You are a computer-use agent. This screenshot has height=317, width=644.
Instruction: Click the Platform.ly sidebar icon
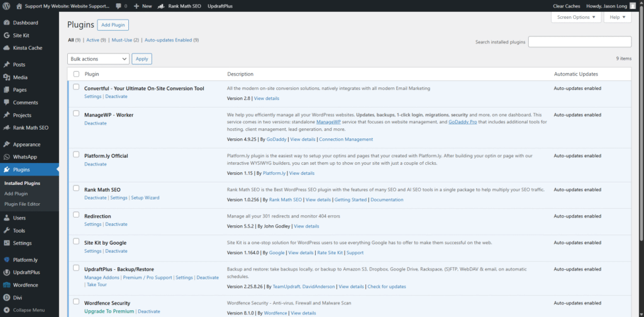6,260
